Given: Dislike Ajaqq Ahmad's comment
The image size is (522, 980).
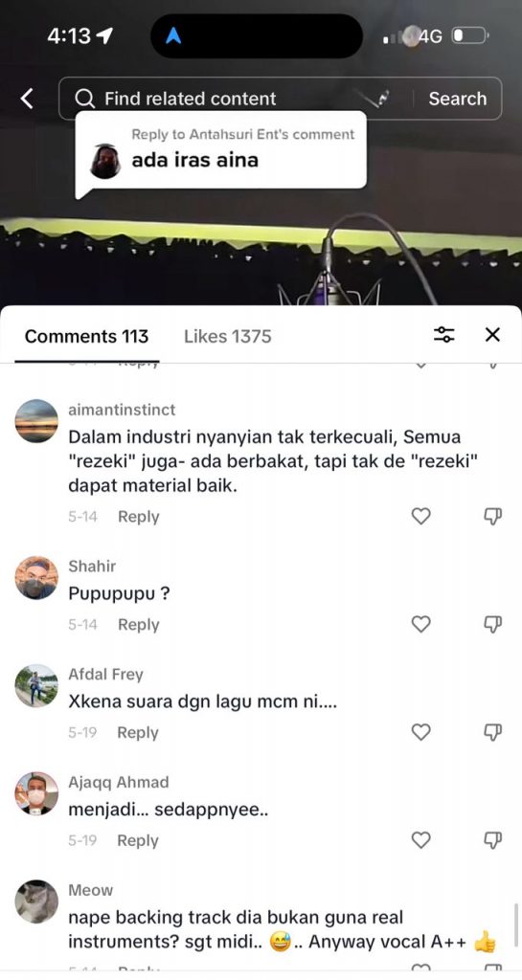Looking at the screenshot, I should pyautogui.click(x=493, y=840).
